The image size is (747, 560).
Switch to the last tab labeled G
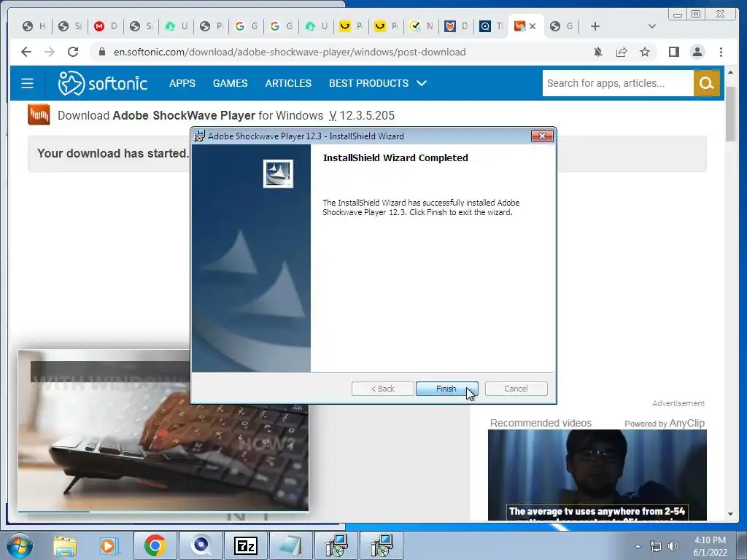coord(561,26)
